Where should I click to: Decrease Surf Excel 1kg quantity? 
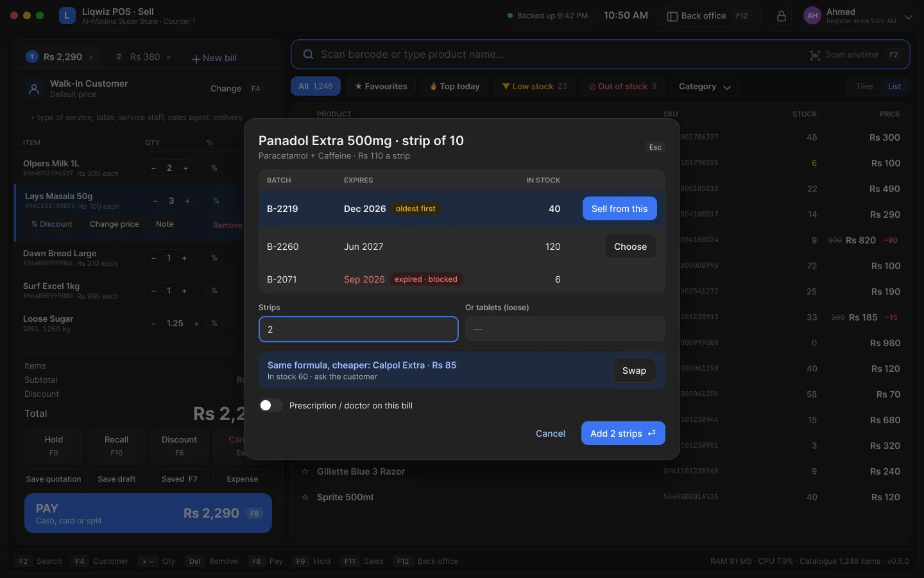pos(153,291)
